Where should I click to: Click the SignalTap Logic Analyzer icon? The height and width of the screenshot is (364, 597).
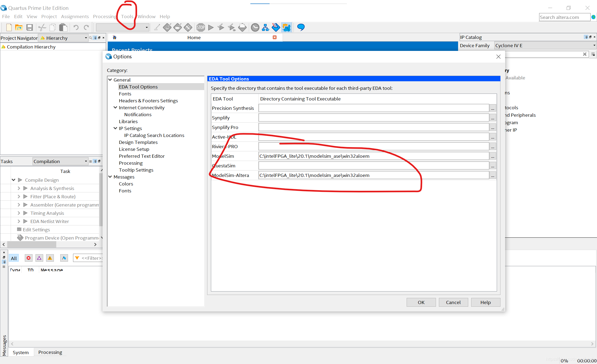coord(287,27)
